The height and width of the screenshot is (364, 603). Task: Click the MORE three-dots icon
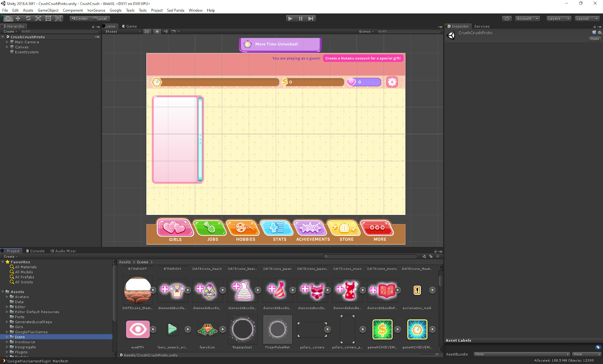377,228
